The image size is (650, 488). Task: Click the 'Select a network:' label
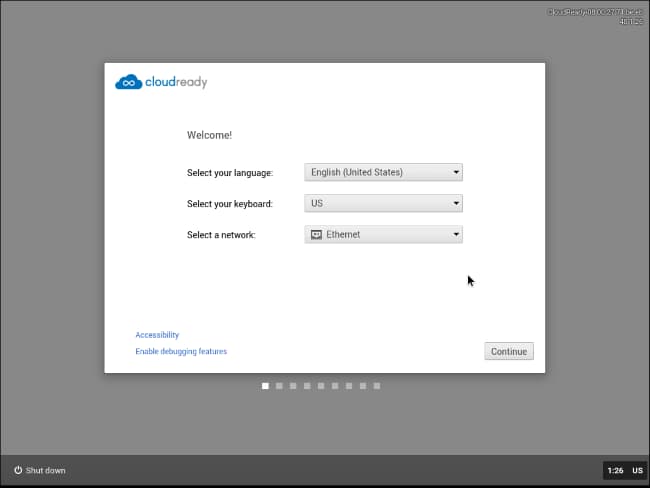tap(221, 235)
